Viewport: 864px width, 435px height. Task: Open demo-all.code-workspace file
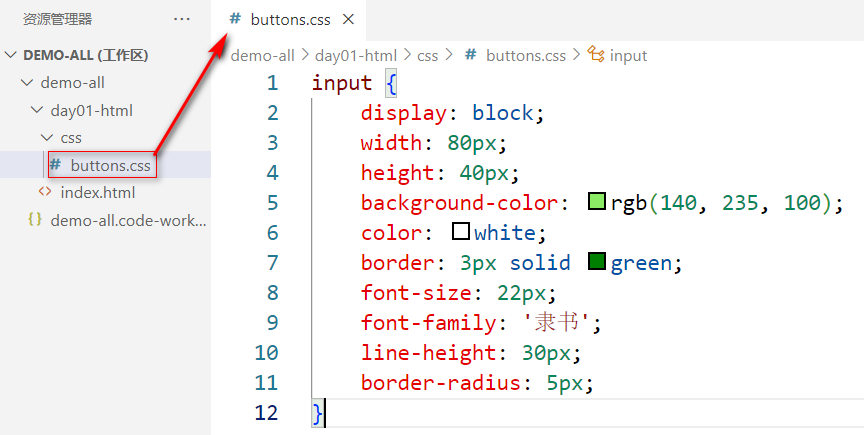click(128, 220)
